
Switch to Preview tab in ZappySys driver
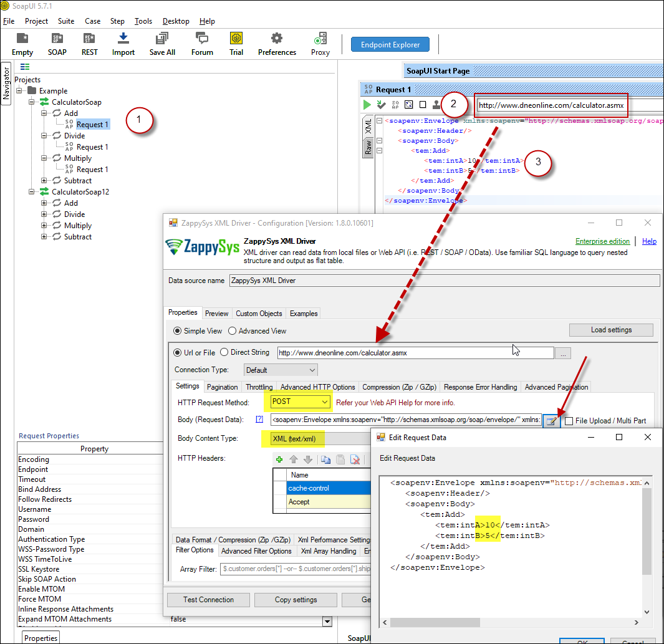tap(216, 314)
